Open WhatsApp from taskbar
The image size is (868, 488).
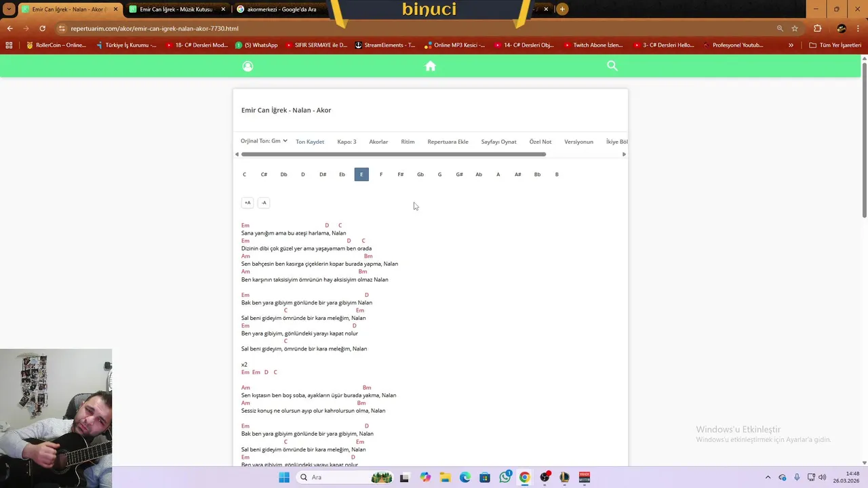[x=505, y=477]
